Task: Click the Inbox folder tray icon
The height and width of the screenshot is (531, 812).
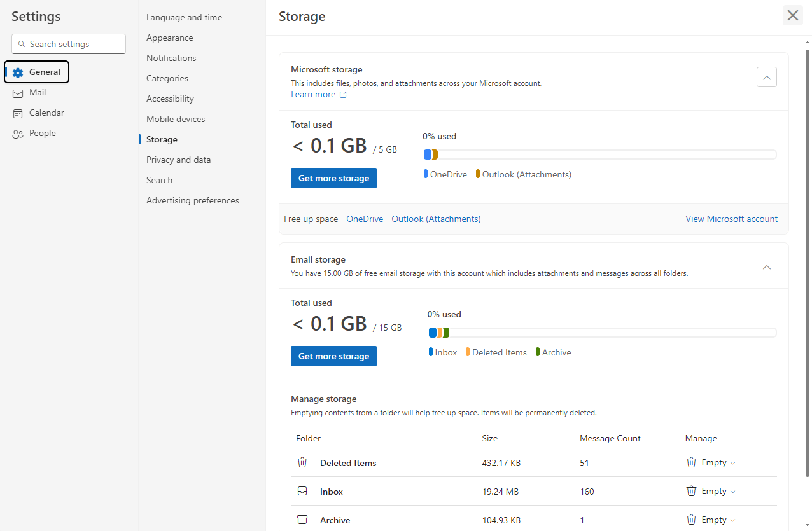Action: pyautogui.click(x=302, y=491)
